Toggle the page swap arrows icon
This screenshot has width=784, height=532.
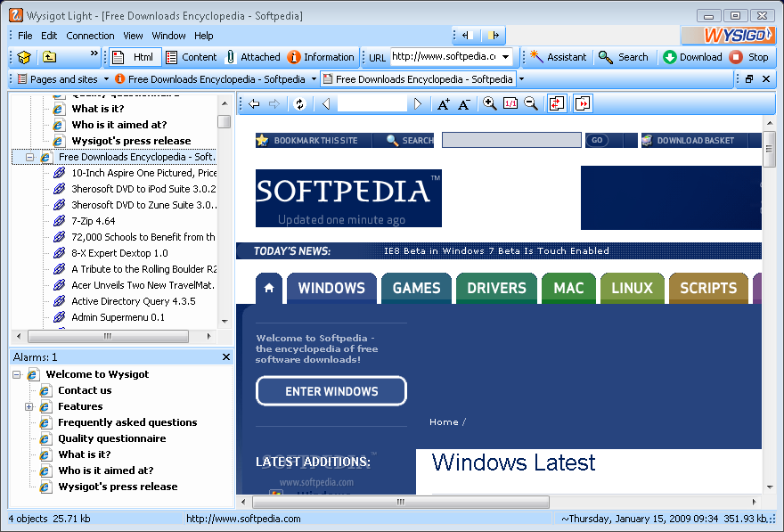[557, 103]
